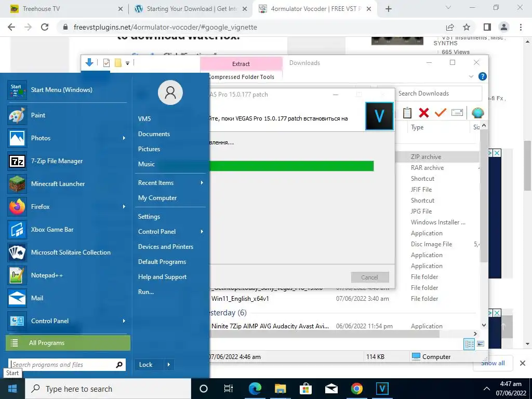
Task: Expand right-column Control Panel arrow
Action: coord(202,232)
